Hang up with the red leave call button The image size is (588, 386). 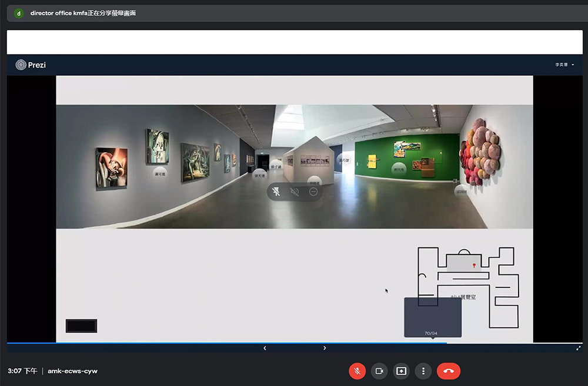[449, 371]
